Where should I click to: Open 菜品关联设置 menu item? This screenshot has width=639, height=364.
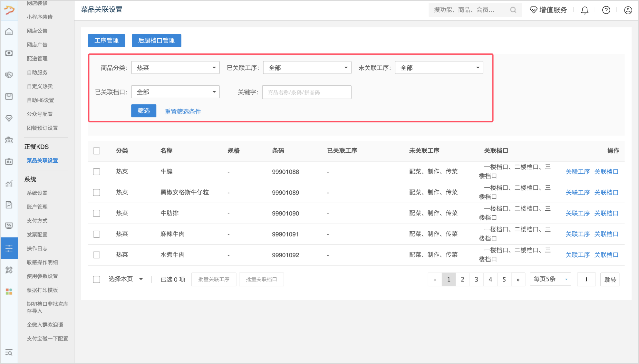pos(42,160)
